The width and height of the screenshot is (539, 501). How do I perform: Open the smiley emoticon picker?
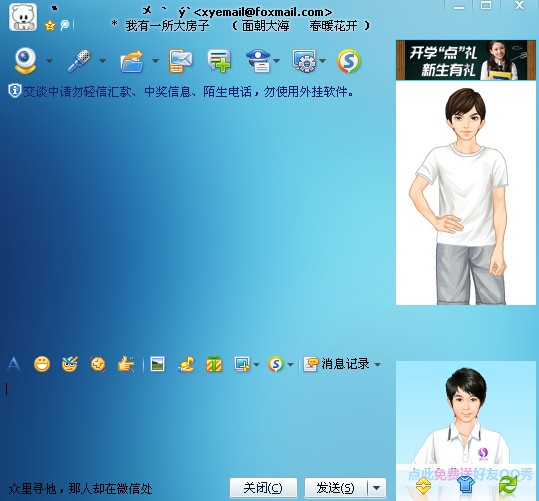(x=42, y=364)
